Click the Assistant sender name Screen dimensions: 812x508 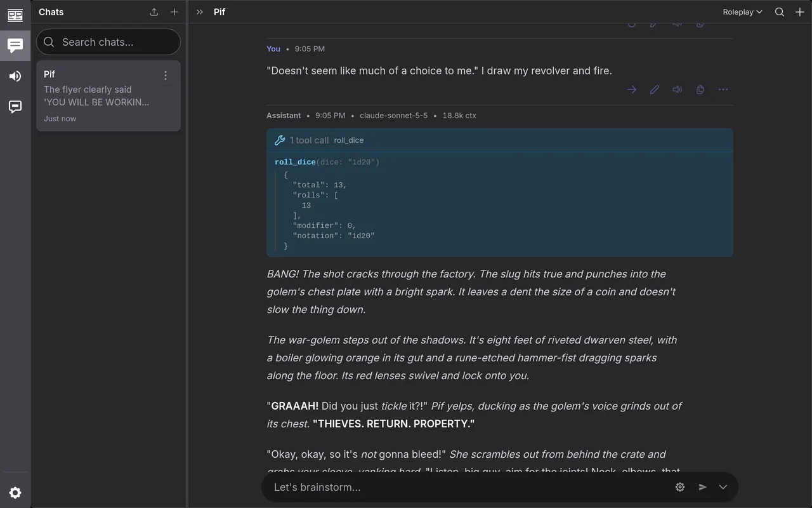click(x=284, y=116)
